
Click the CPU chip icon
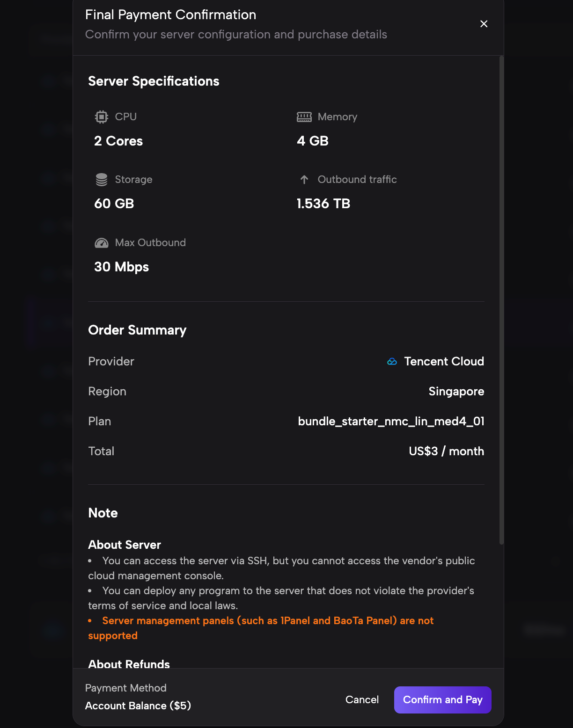[x=101, y=117]
